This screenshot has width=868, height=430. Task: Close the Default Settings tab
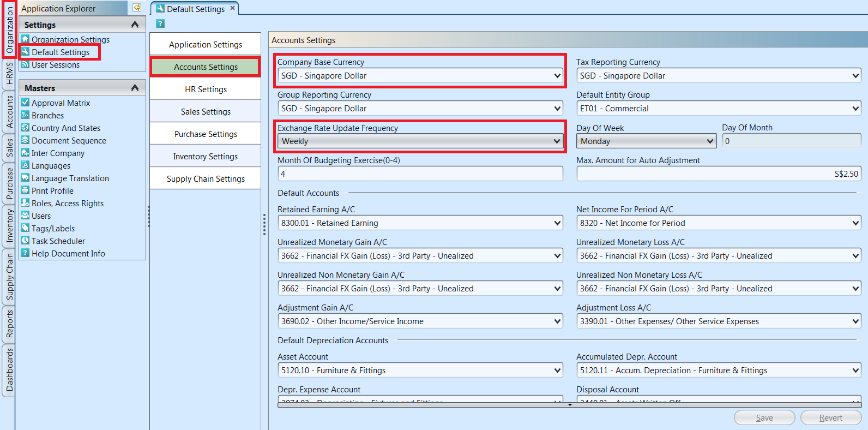tap(232, 8)
